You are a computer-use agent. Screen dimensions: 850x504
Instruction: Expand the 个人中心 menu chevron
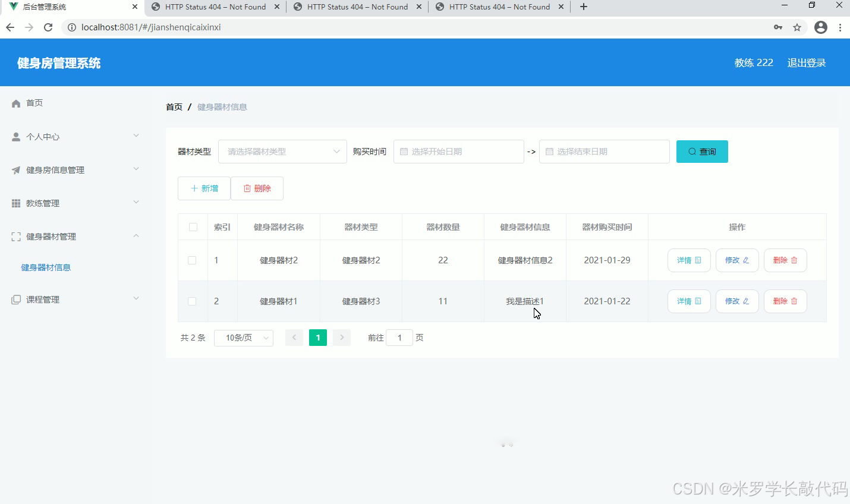pos(136,136)
